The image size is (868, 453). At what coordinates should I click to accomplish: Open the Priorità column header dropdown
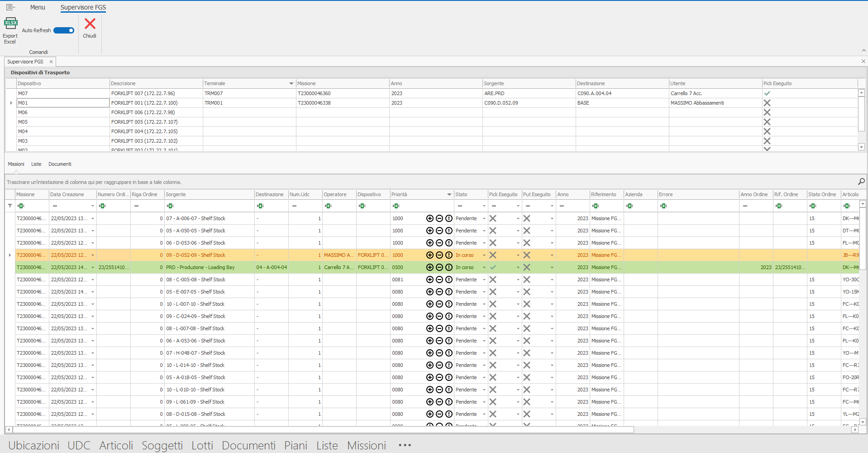pos(449,194)
